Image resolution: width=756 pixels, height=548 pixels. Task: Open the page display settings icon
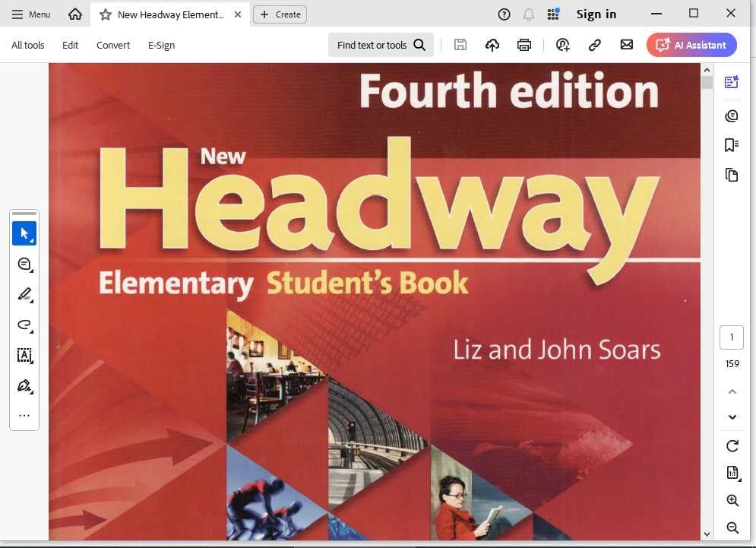coord(732,473)
